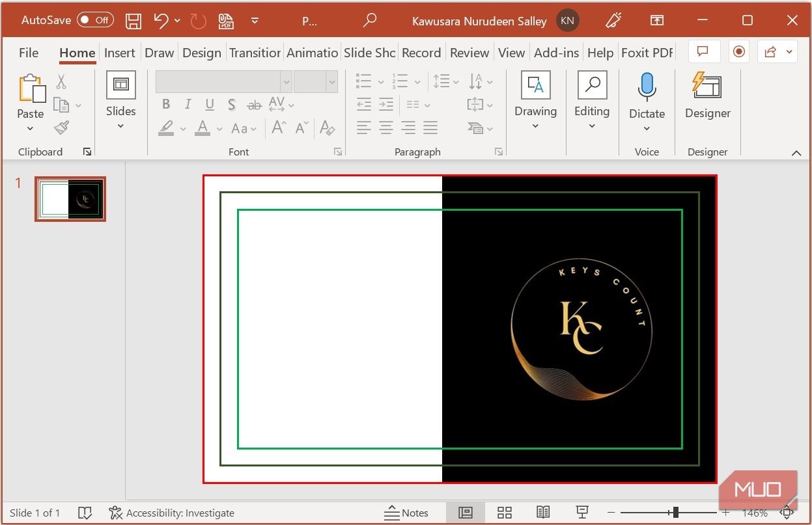This screenshot has width=812, height=525.
Task: Select Normal view button
Action: 466,513
